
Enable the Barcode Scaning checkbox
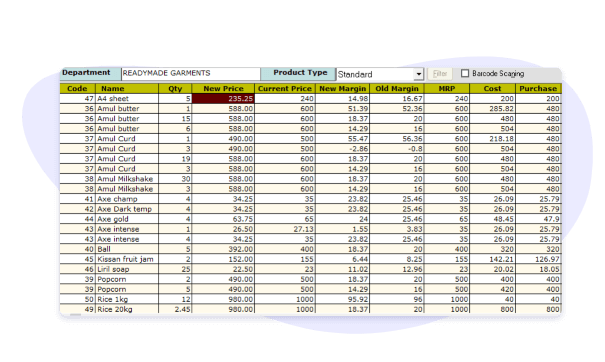tap(465, 73)
